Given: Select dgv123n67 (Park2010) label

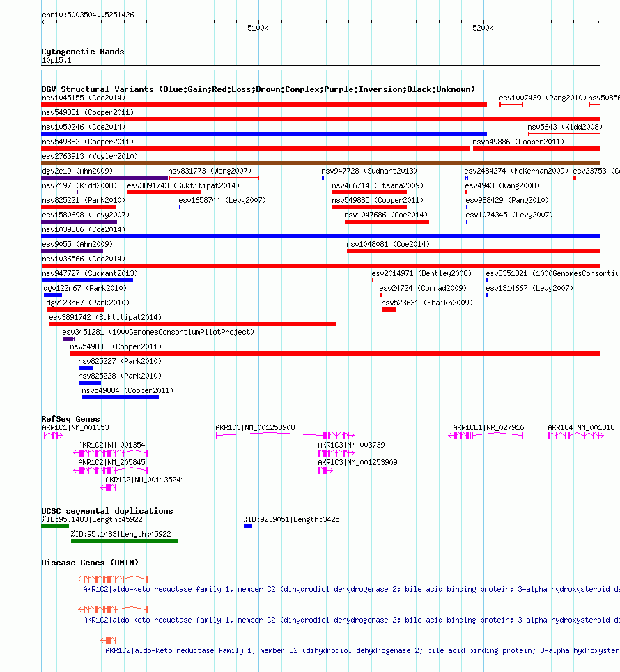Looking at the screenshot, I should pyautogui.click(x=88, y=302).
